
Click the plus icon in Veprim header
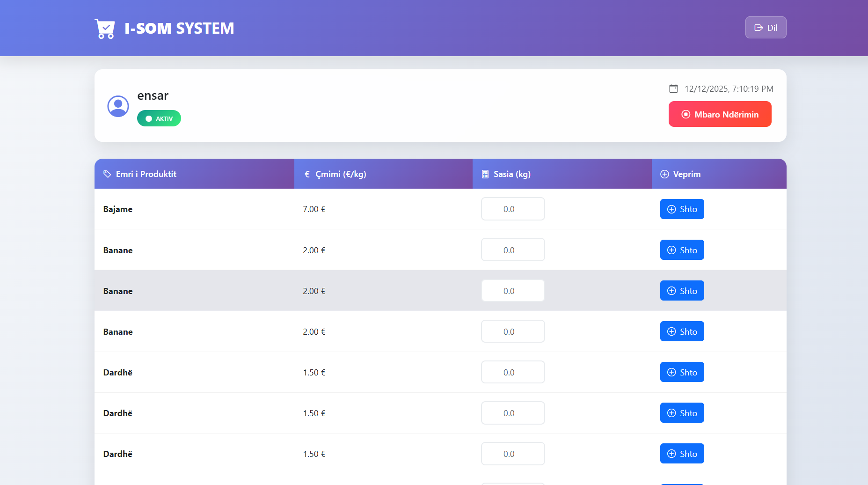pyautogui.click(x=664, y=174)
